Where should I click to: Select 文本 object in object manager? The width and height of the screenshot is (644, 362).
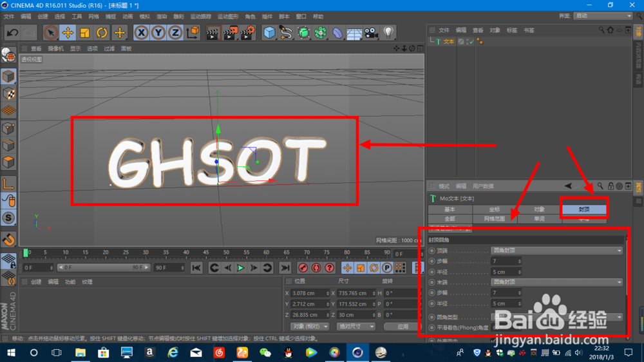click(448, 42)
